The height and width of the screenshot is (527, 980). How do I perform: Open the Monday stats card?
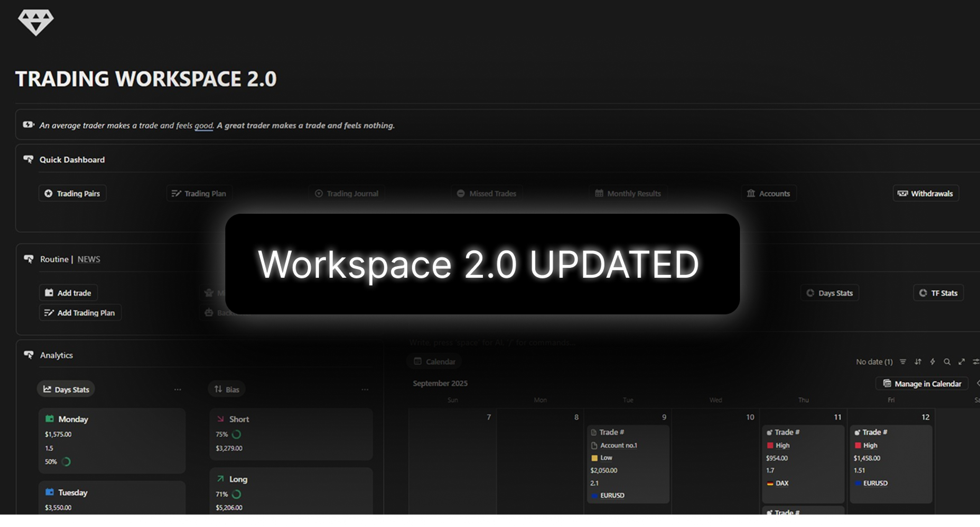(x=112, y=441)
